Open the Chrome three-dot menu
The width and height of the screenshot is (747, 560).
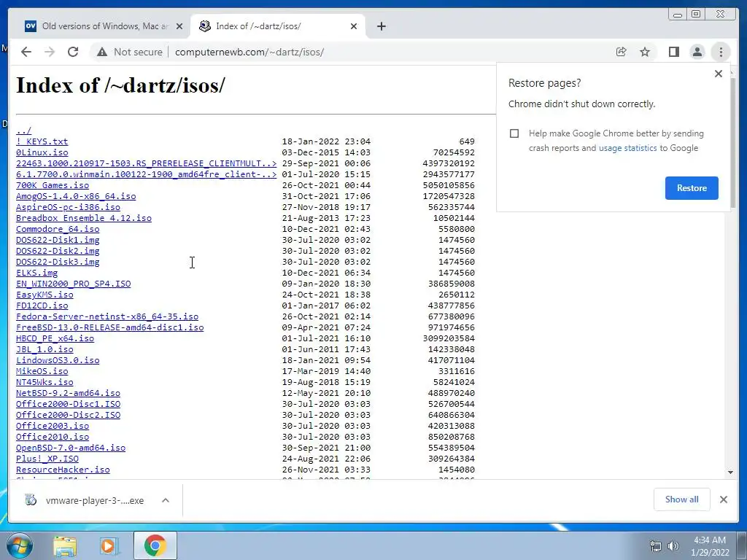tap(721, 52)
